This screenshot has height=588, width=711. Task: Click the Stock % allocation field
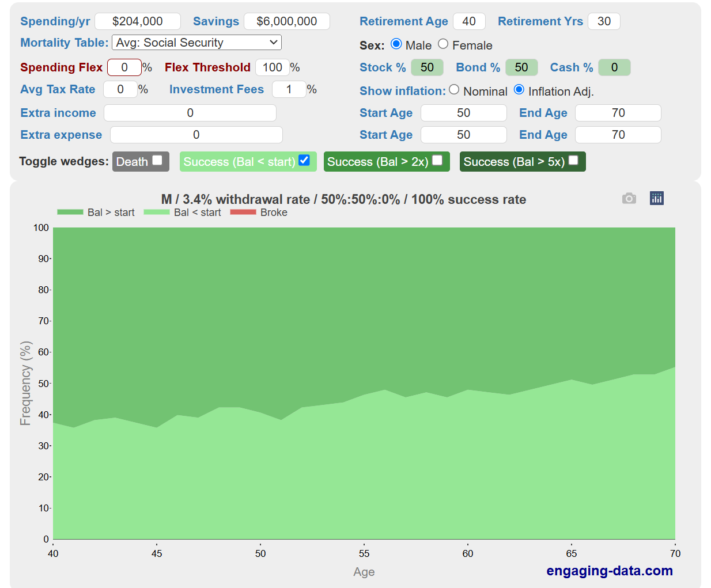tap(427, 67)
